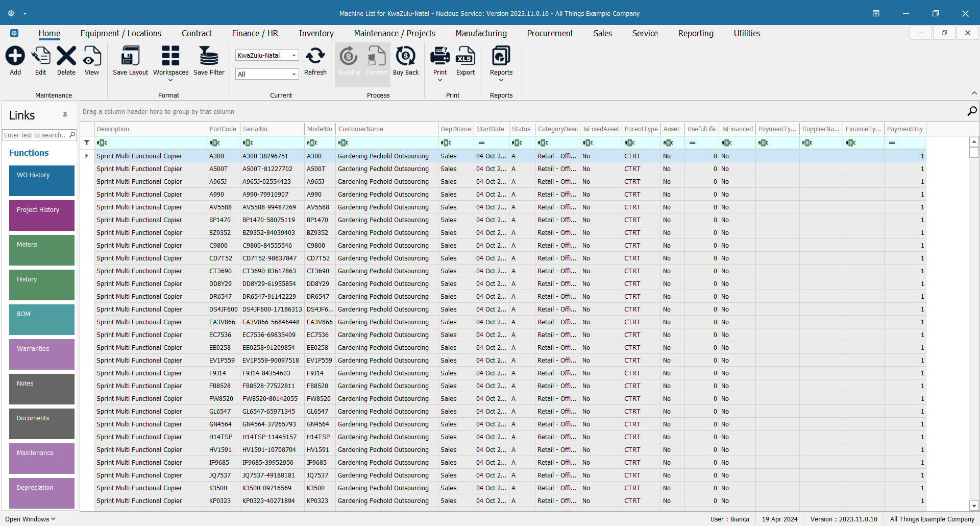The width and height of the screenshot is (980, 526).
Task: Click the grid search magnifier icon
Action: 972,111
